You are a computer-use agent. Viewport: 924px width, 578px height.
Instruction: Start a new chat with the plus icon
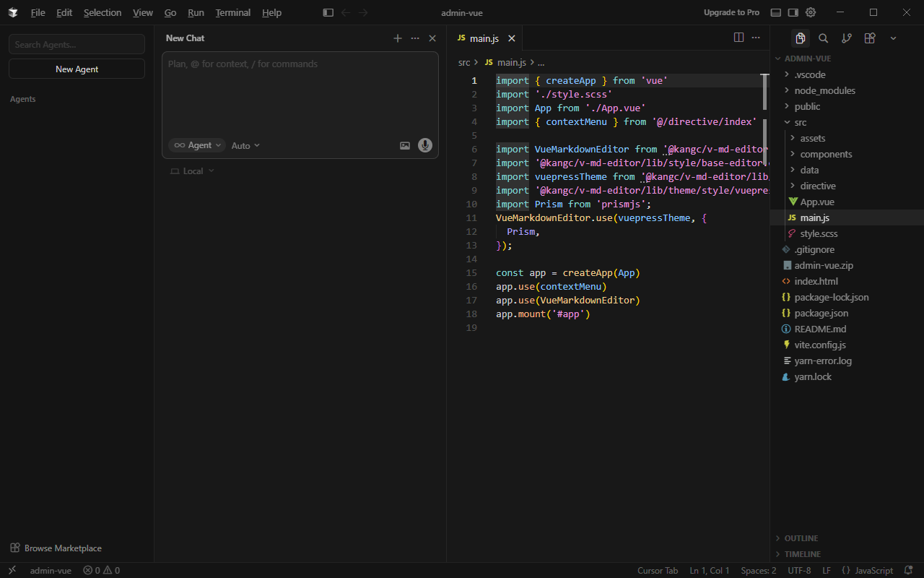click(397, 38)
